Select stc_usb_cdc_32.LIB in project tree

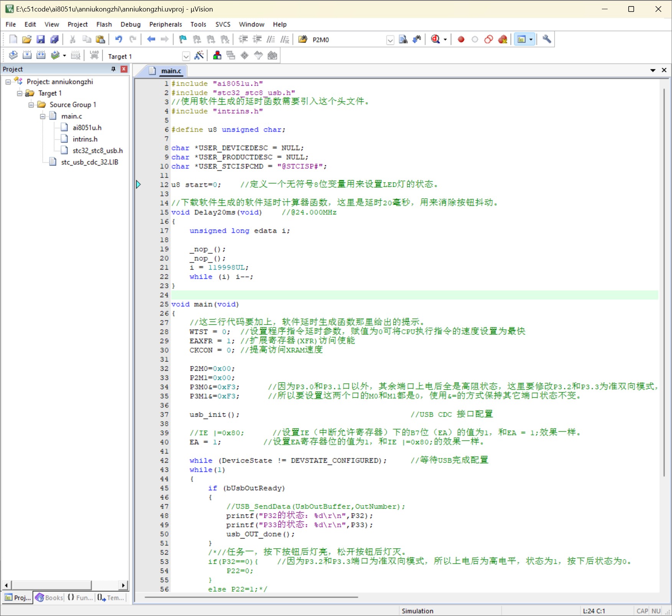pos(89,162)
